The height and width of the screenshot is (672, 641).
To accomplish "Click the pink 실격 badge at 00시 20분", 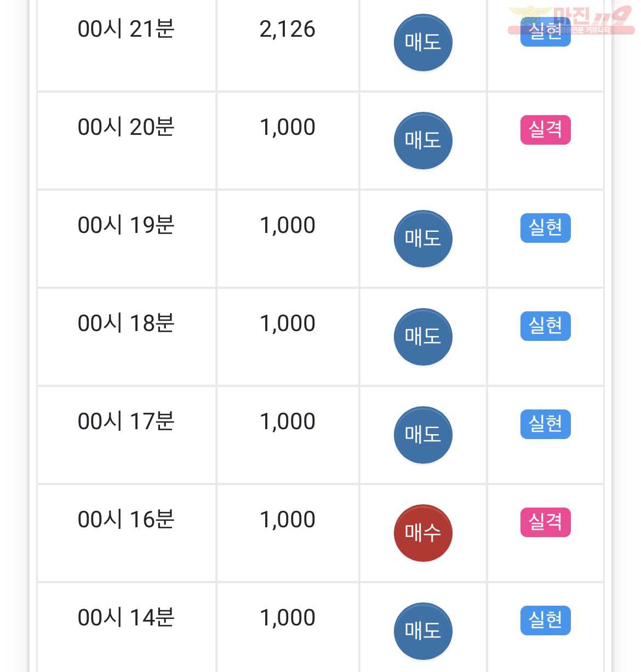I will (545, 130).
